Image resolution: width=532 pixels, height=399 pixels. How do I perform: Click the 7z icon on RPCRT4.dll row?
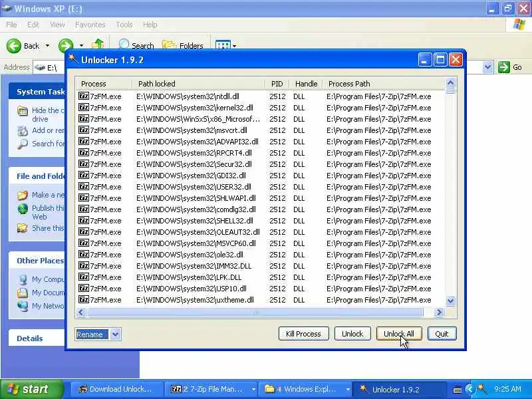coord(84,153)
